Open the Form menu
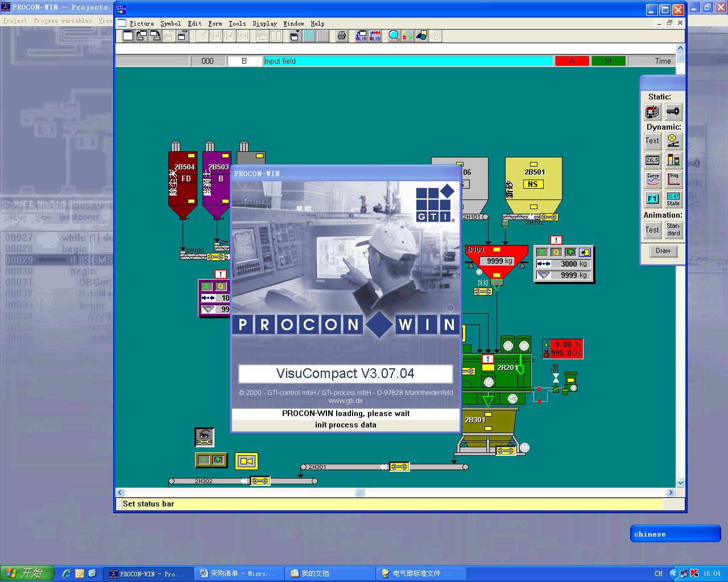Image resolution: width=728 pixels, height=582 pixels. [215, 23]
